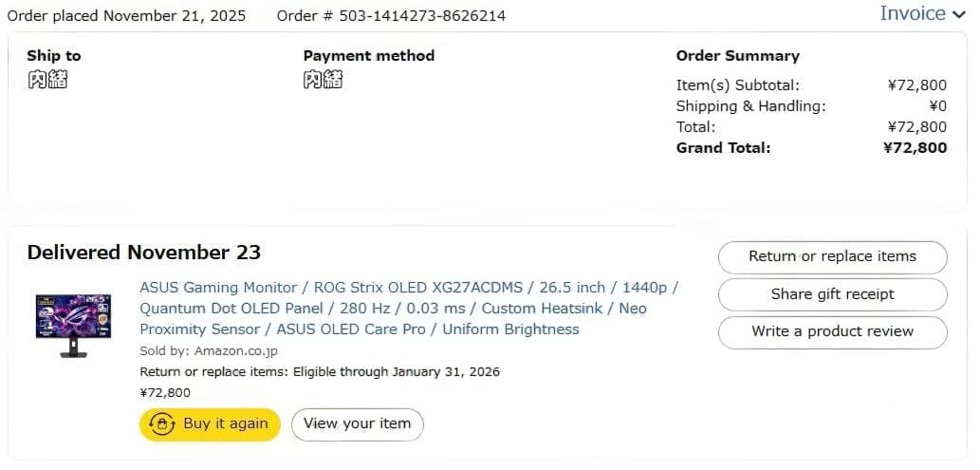
Task: Click the name under Ship to
Action: tap(47, 80)
